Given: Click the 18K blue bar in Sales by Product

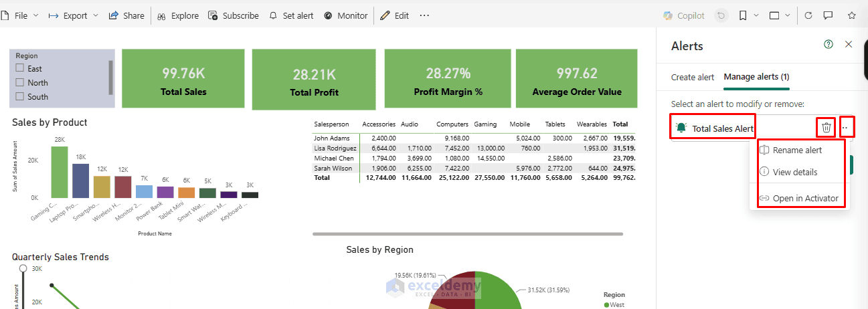Looking at the screenshot, I should (x=80, y=181).
